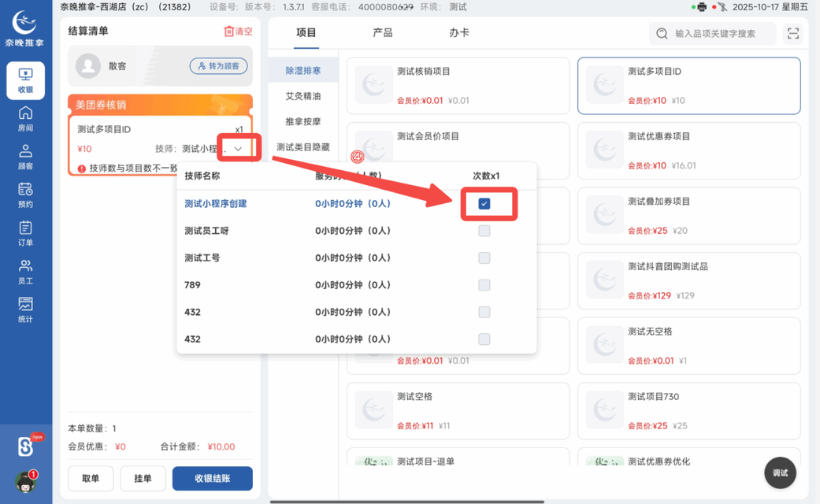Click 转为顾客 to convert guest

point(218,66)
